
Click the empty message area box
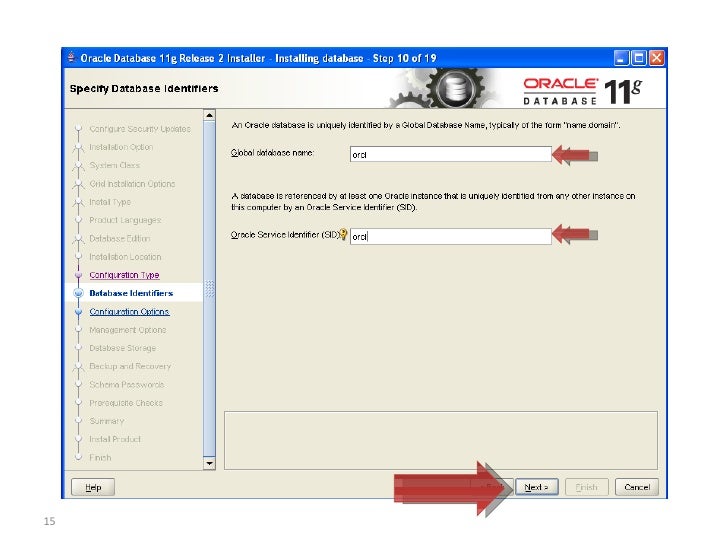(441, 440)
